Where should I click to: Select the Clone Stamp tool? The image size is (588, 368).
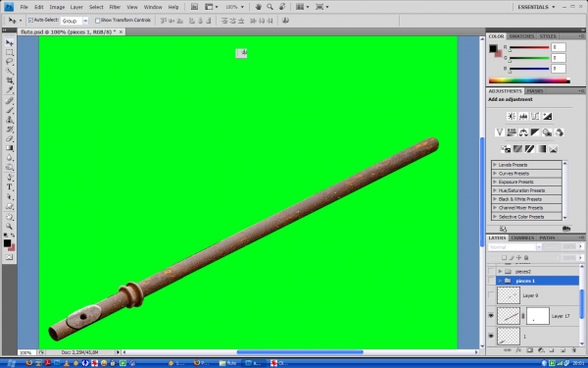[10, 120]
